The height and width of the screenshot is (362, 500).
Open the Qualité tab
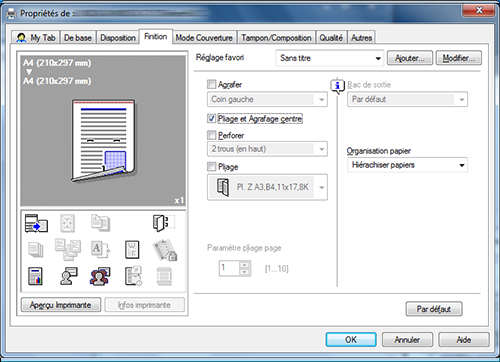pyautogui.click(x=331, y=38)
